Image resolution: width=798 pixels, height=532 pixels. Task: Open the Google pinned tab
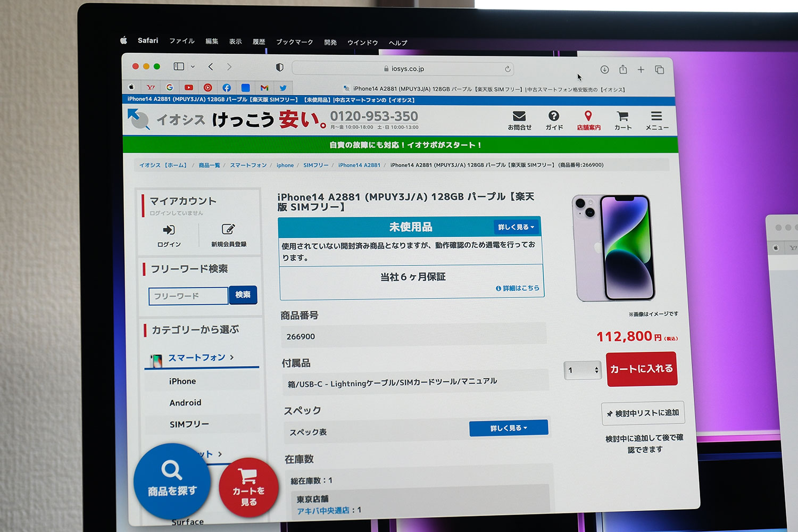[170, 87]
